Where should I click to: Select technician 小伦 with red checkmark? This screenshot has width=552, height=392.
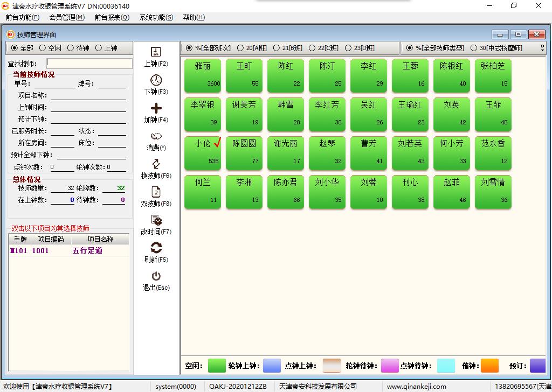(203, 153)
